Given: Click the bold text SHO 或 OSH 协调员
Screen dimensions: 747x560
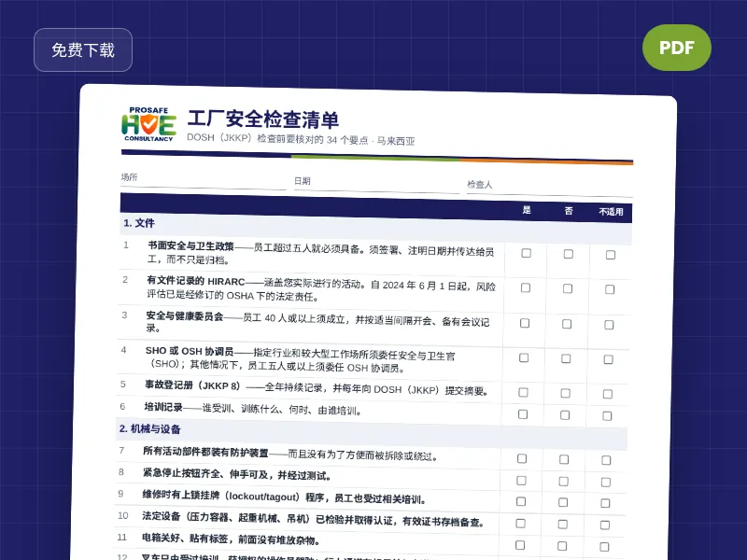Looking at the screenshot, I should pos(190,352).
